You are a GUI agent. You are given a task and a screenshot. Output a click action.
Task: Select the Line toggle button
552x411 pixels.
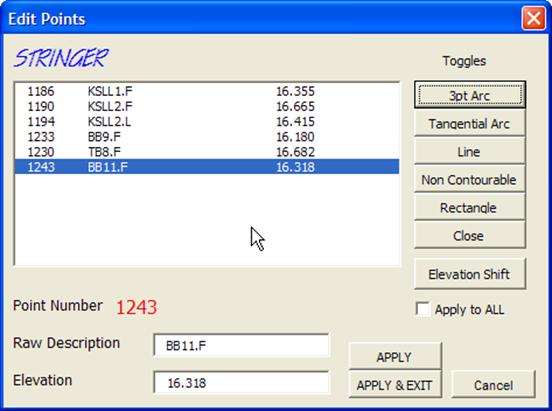tap(470, 151)
